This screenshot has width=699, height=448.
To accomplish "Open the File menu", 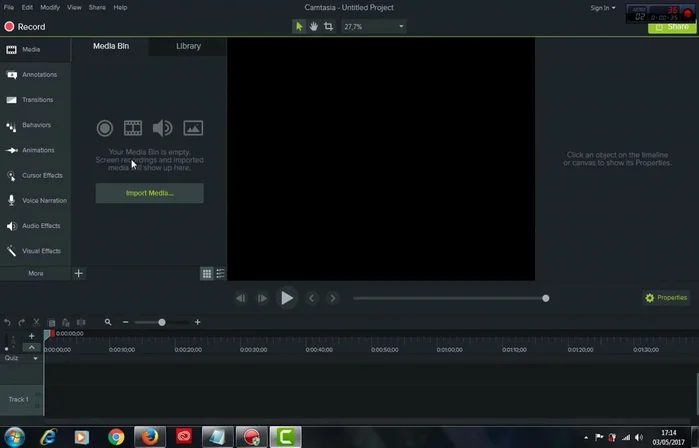I will [8, 8].
